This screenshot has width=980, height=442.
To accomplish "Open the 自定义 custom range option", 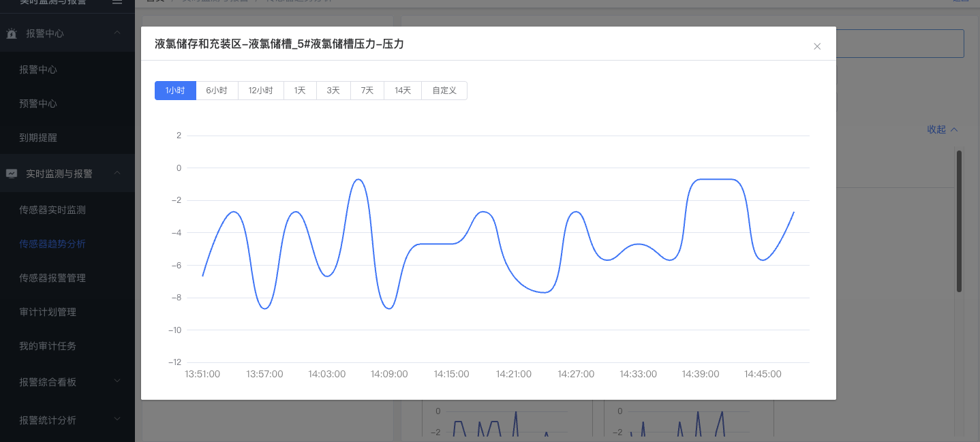I will [x=444, y=91].
